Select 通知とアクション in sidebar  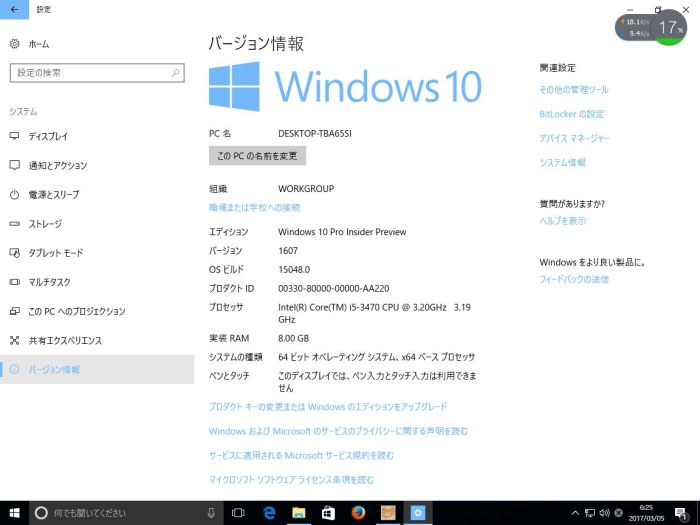57,165
